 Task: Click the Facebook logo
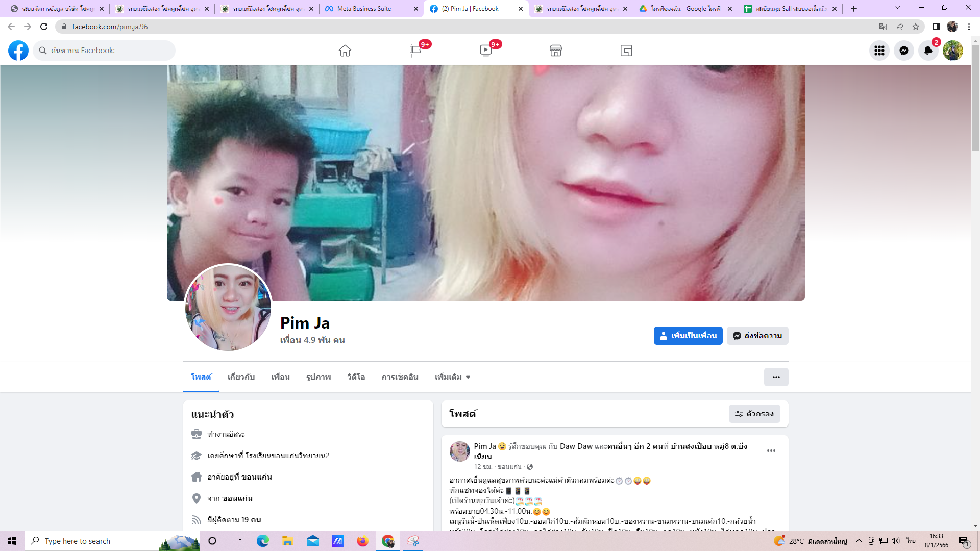coord(18,51)
